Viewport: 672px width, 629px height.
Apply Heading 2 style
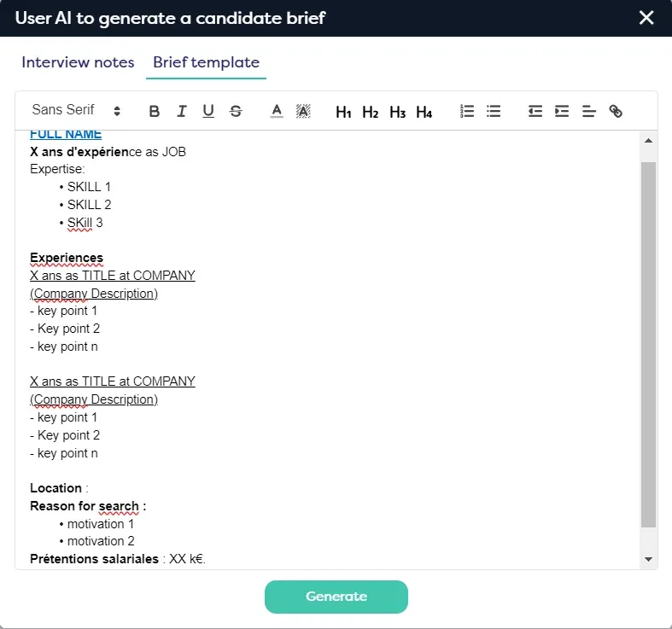click(370, 112)
